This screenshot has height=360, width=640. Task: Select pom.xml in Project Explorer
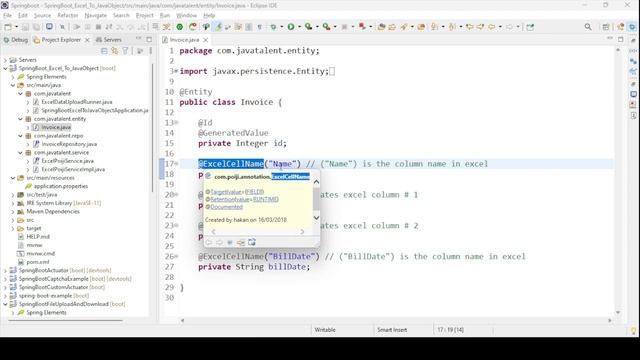coord(38,262)
